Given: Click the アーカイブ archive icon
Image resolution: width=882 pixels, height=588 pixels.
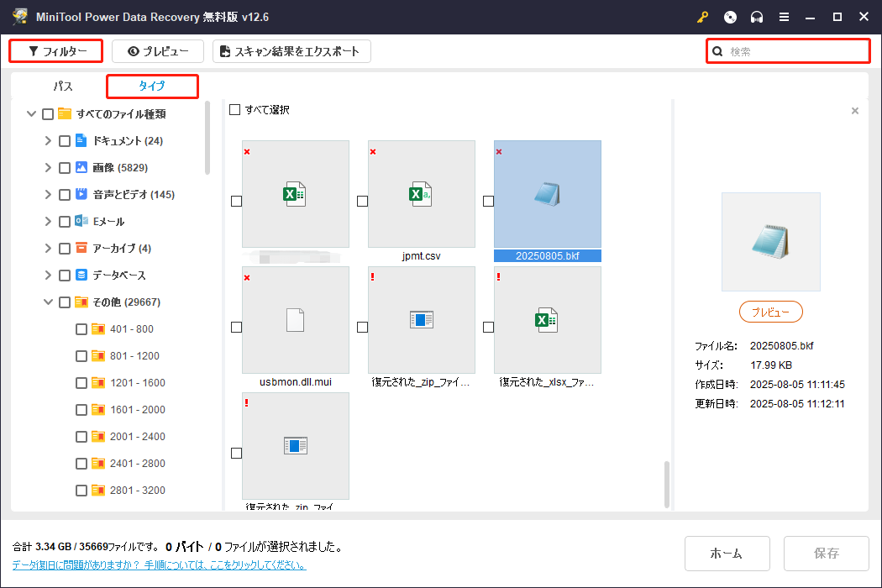Looking at the screenshot, I should (81, 248).
